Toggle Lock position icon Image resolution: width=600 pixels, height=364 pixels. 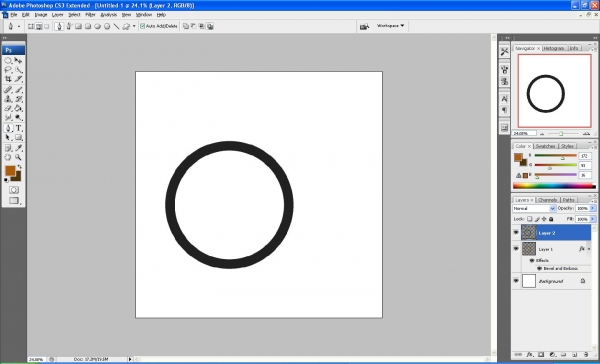pos(544,219)
